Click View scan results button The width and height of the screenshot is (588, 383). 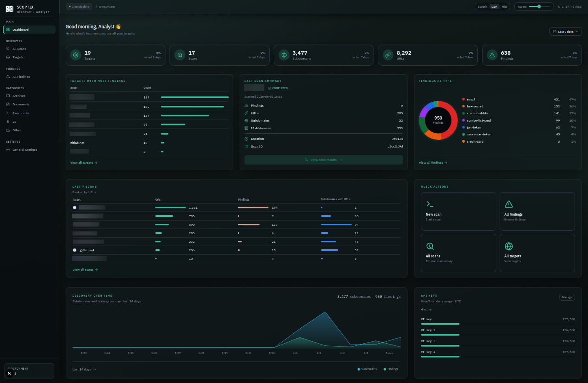click(x=324, y=160)
